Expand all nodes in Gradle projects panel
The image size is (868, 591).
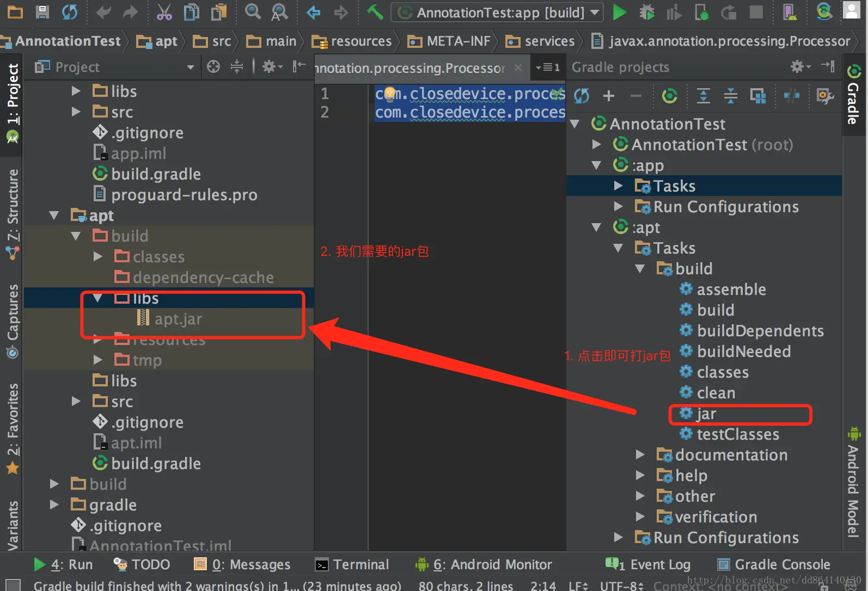(x=703, y=96)
